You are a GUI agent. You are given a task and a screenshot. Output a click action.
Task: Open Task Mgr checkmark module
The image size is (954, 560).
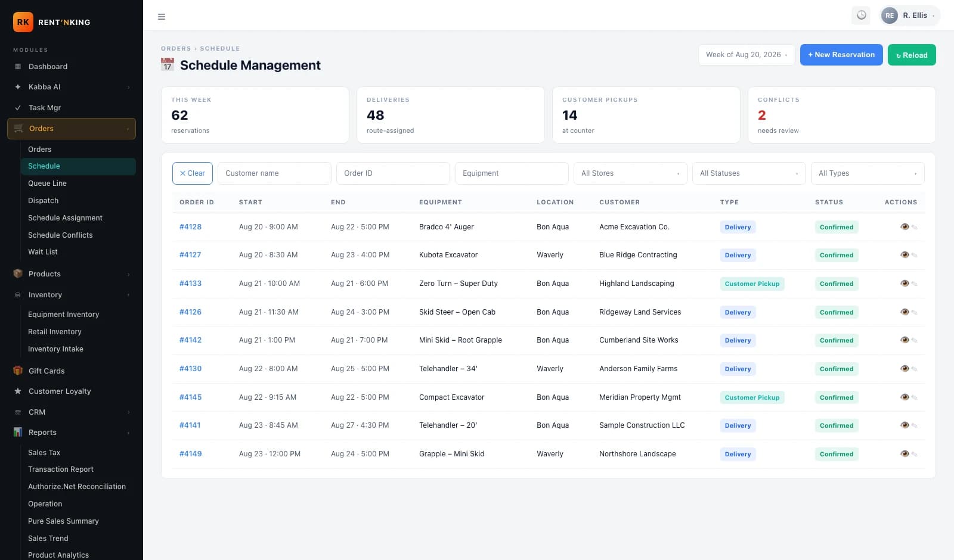pyautogui.click(x=72, y=108)
